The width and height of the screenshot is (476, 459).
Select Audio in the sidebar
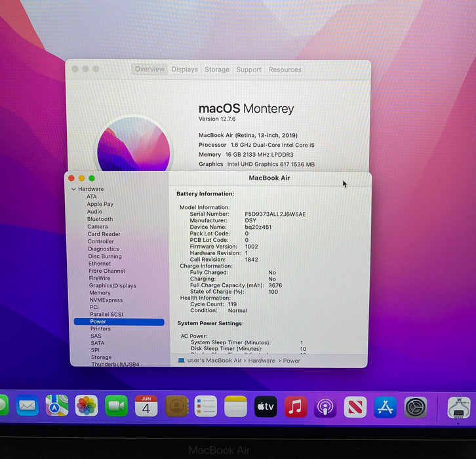94,212
